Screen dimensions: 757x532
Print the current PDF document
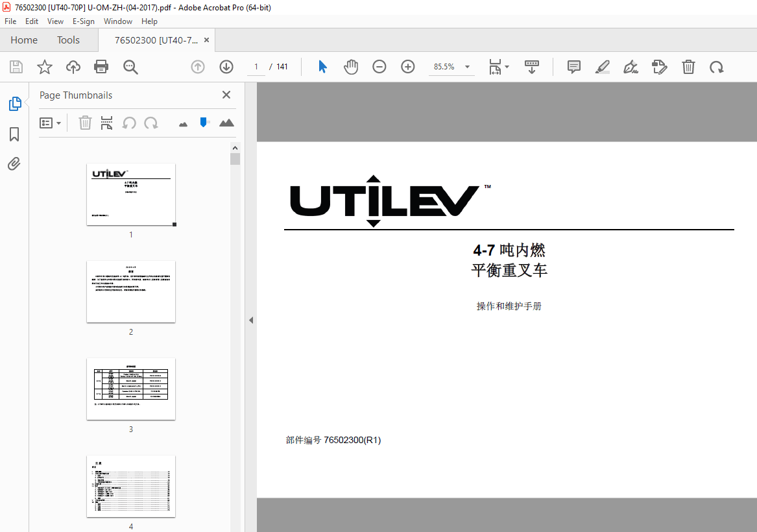[101, 66]
